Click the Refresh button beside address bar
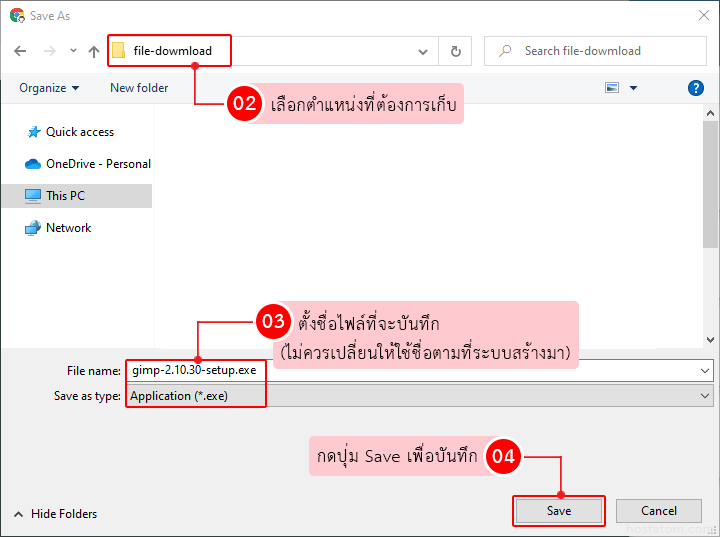This screenshot has height=537, width=720. point(456,51)
